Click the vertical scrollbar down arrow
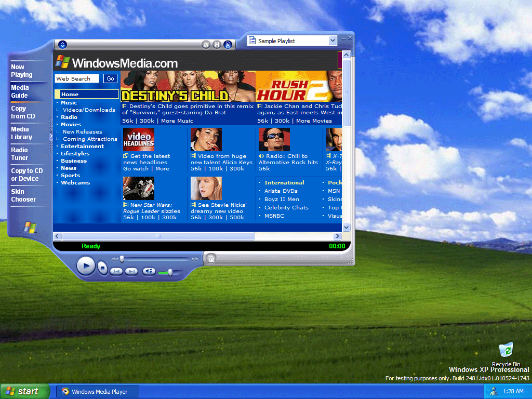This screenshot has width=532, height=399. click(346, 228)
